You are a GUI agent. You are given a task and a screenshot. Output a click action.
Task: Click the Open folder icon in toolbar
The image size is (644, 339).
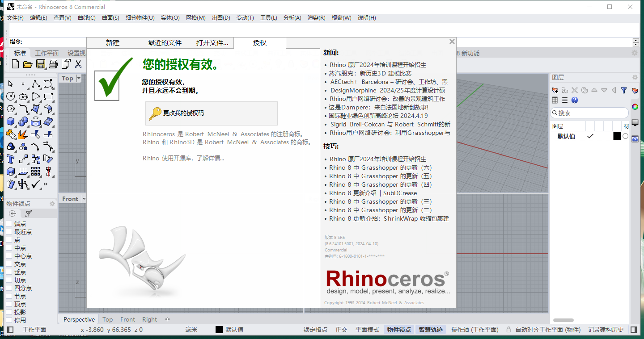[28, 64]
